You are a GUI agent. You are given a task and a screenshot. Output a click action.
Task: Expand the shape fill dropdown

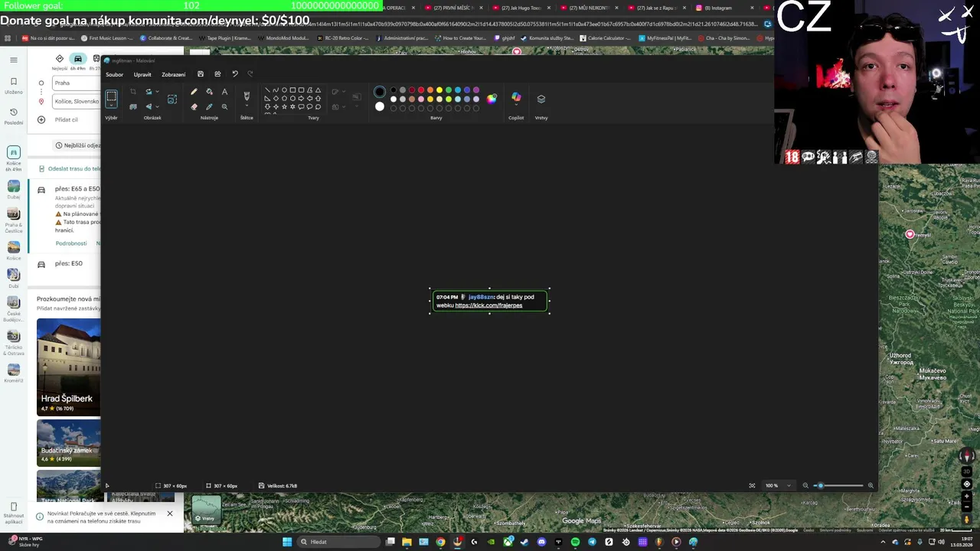[344, 106]
